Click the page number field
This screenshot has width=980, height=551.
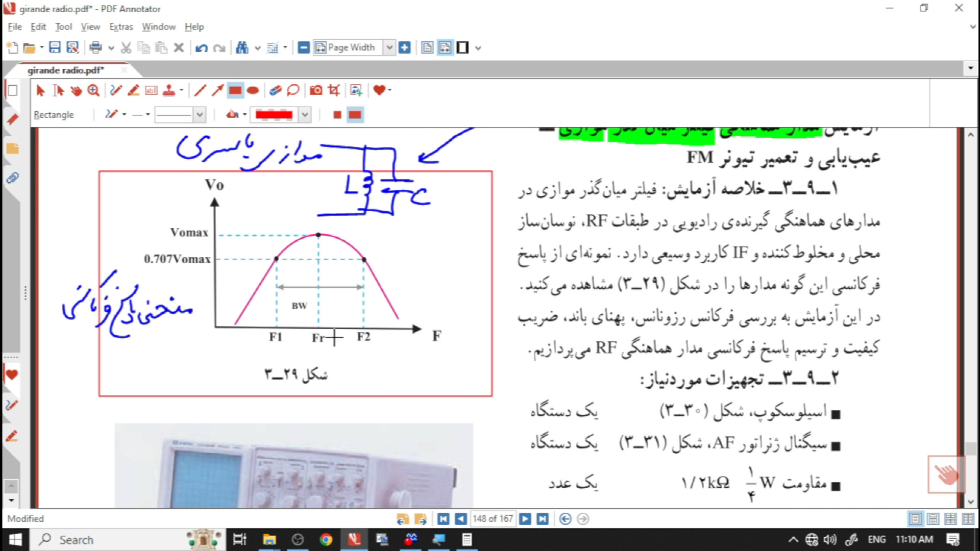(492, 519)
